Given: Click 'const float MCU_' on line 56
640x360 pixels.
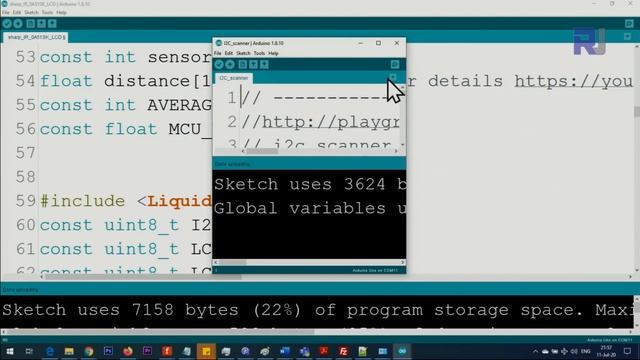Looking at the screenshot, I should (x=126, y=129).
